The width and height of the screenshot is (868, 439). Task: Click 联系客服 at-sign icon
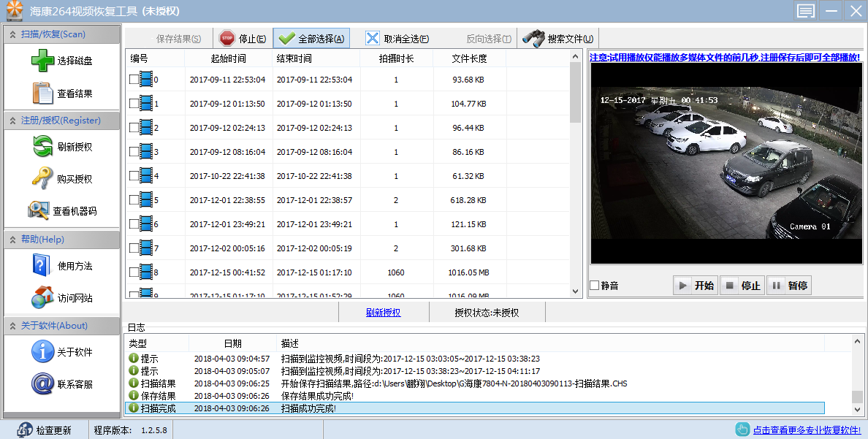click(42, 383)
